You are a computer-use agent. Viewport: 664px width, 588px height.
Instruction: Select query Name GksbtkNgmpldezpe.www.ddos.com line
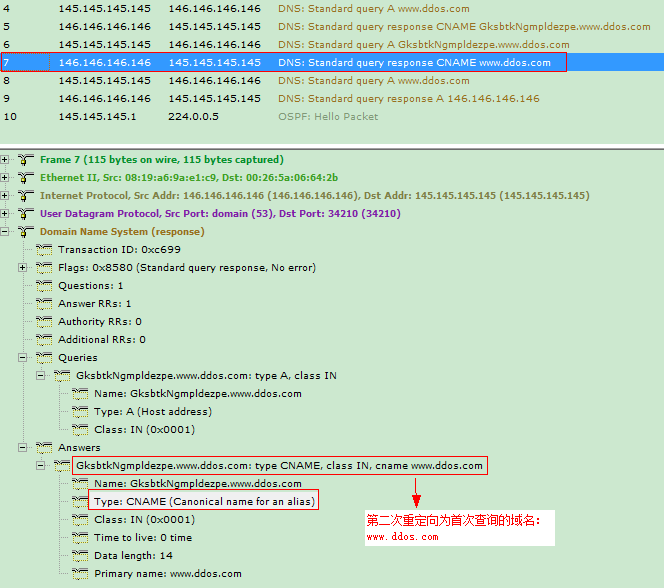coord(198,394)
